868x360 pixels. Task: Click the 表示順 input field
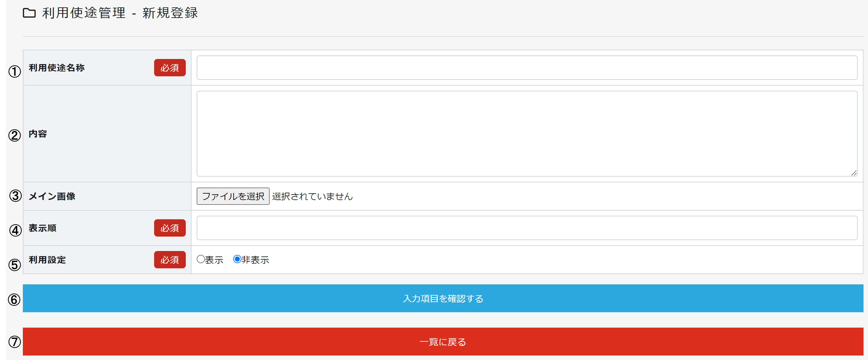coord(527,228)
